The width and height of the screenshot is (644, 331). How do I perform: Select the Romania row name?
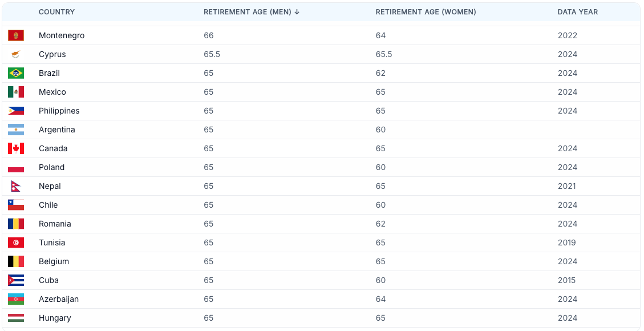pyautogui.click(x=55, y=224)
